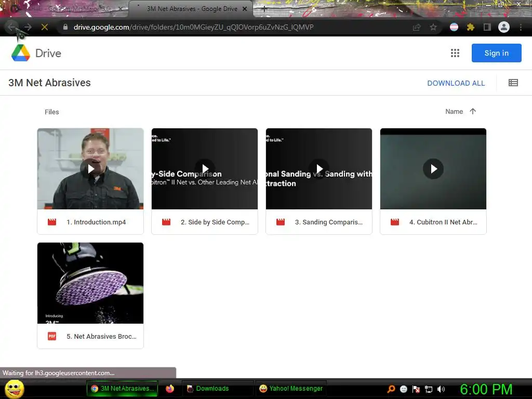
Task: Open a new browser tab
Action: tap(264, 9)
